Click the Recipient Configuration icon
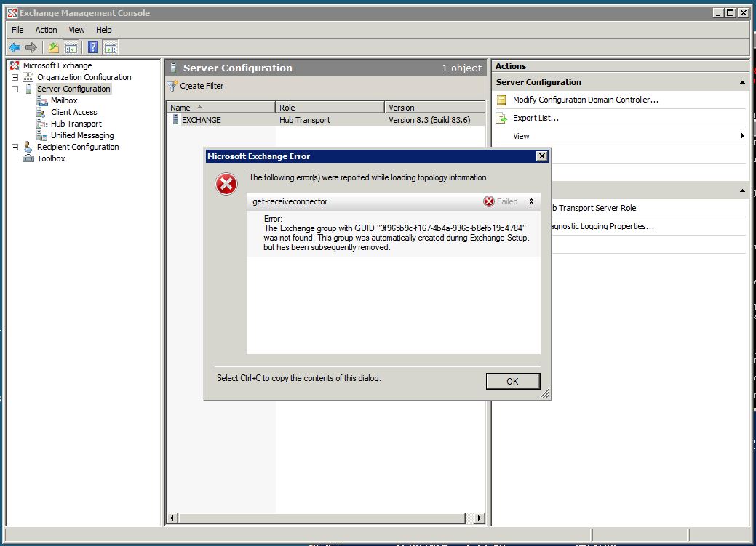The width and height of the screenshot is (756, 546). coord(28,147)
